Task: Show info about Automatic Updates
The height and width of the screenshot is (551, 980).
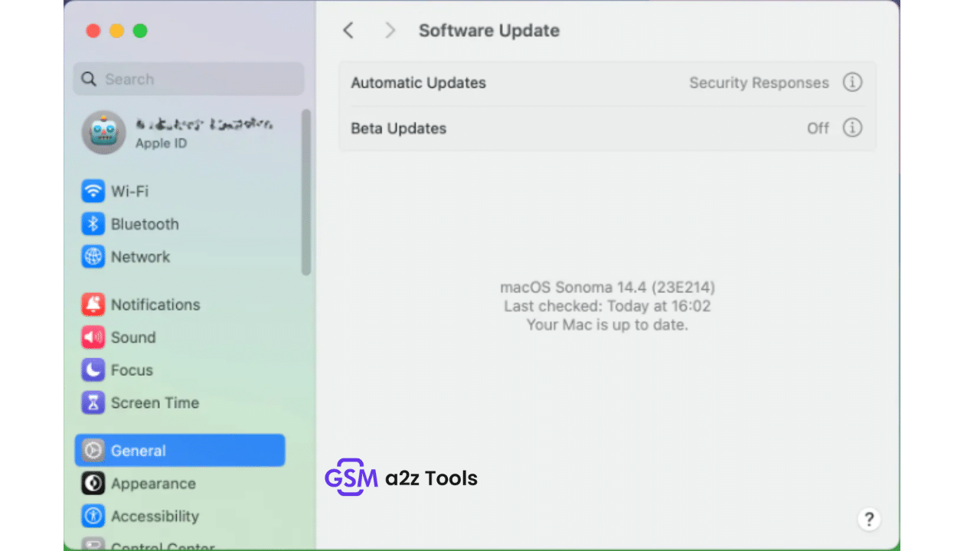Action: tap(852, 82)
